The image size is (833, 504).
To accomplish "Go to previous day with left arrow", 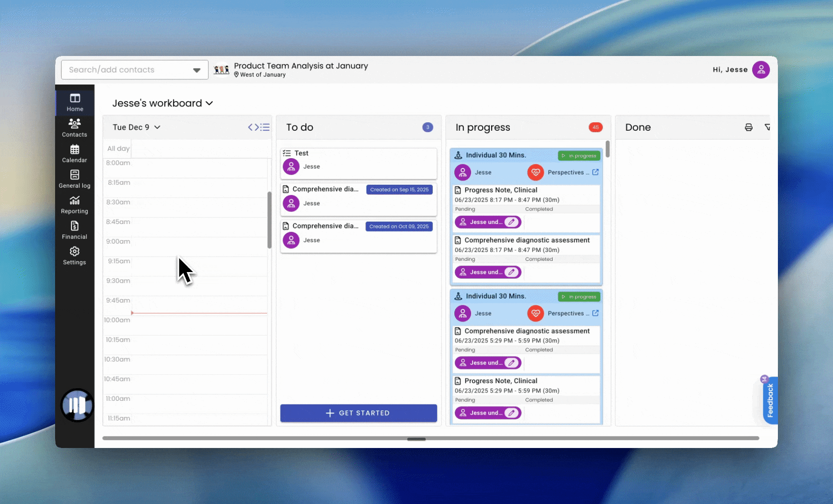I will coord(251,127).
